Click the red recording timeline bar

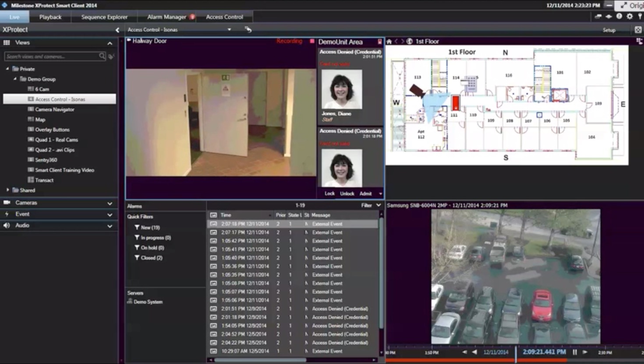click(477, 360)
